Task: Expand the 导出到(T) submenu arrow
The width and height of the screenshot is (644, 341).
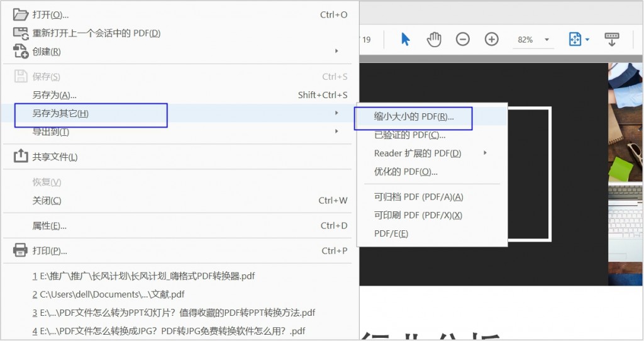Action: pos(336,131)
